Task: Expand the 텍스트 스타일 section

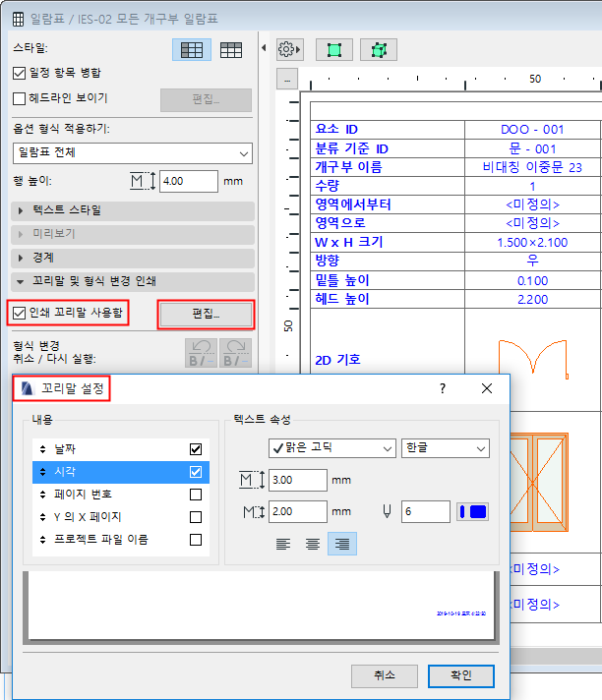Action: tap(133, 210)
